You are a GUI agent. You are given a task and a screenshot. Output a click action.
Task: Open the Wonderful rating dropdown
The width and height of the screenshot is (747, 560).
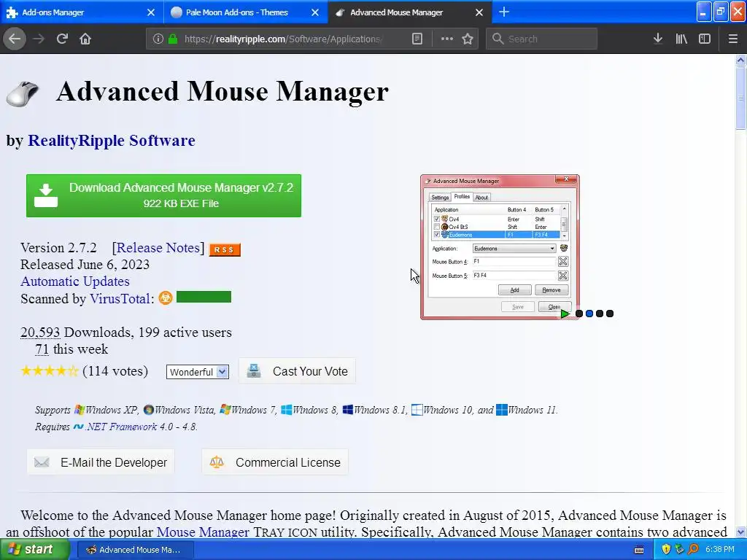(197, 372)
